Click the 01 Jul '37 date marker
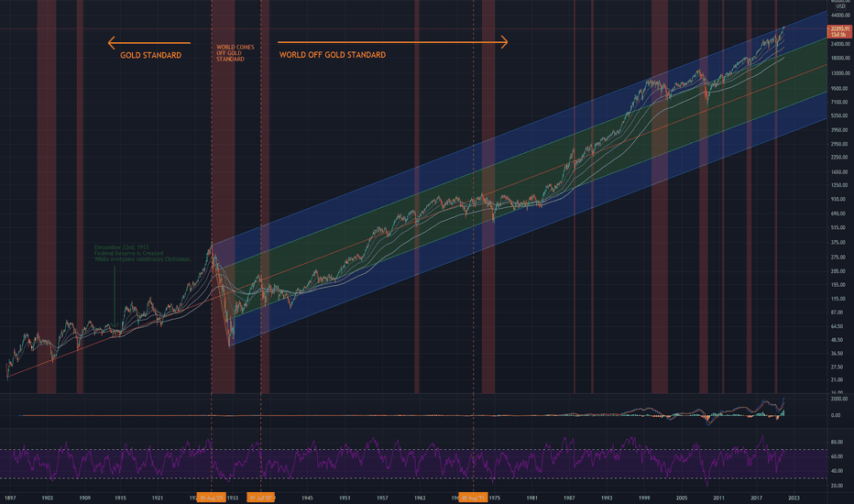Screen dimensions: 854x504 261,498
